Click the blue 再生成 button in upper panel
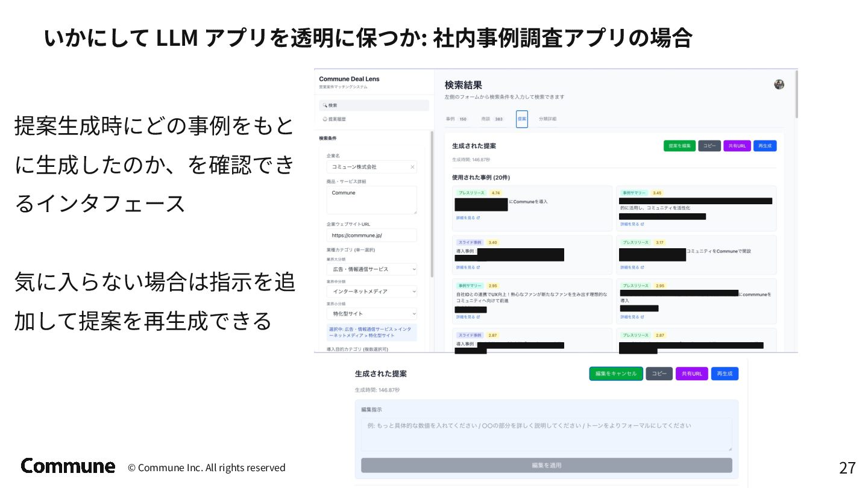Image resolution: width=868 pixels, height=488 pixels. pyautogui.click(x=765, y=146)
